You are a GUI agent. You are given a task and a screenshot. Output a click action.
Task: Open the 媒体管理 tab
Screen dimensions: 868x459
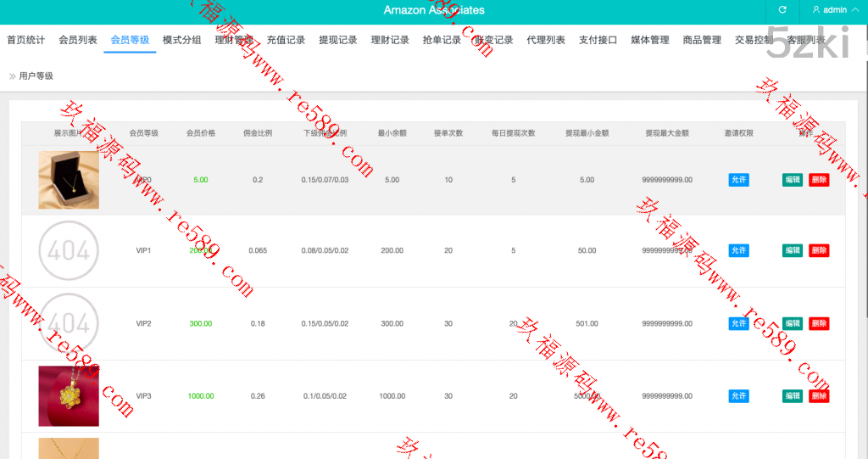click(x=650, y=40)
